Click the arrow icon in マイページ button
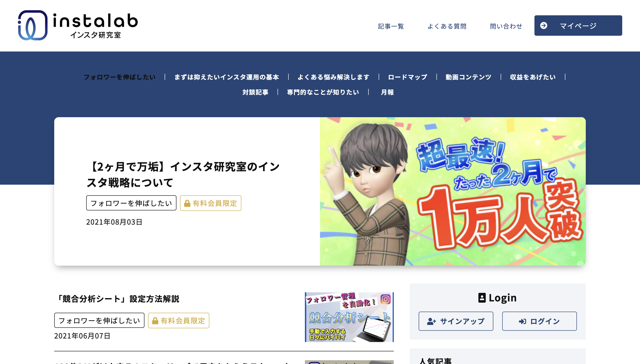640x364 pixels. click(x=543, y=26)
